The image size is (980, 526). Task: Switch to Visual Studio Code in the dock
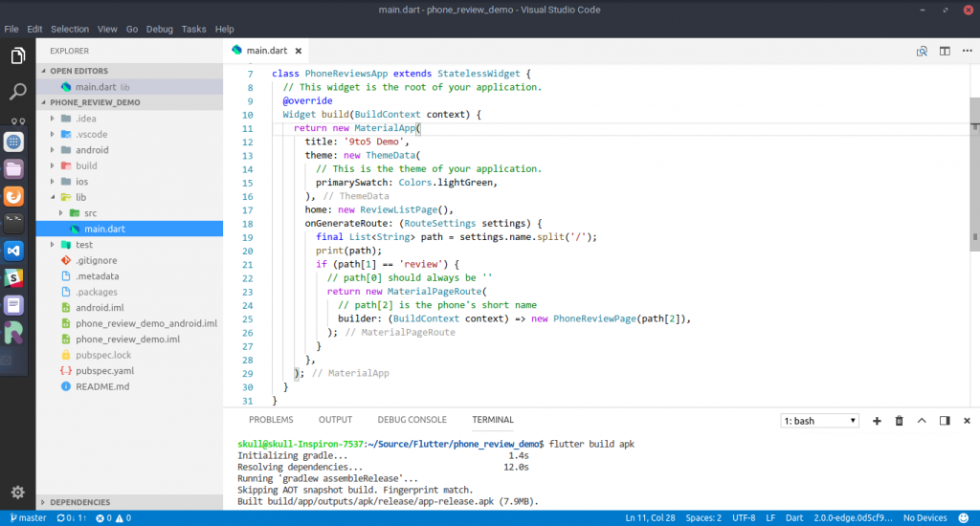pos(13,252)
